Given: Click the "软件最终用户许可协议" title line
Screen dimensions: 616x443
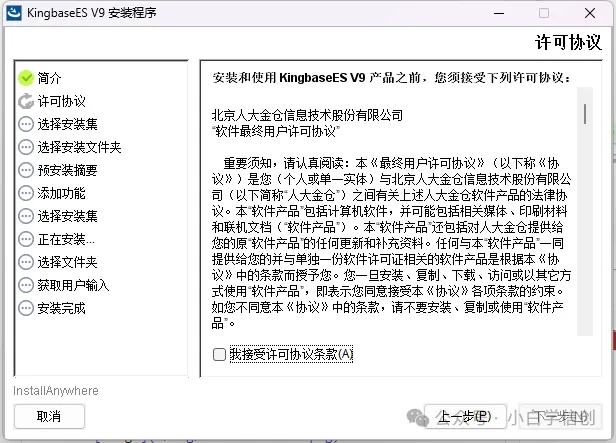Looking at the screenshot, I should pyautogui.click(x=276, y=131).
